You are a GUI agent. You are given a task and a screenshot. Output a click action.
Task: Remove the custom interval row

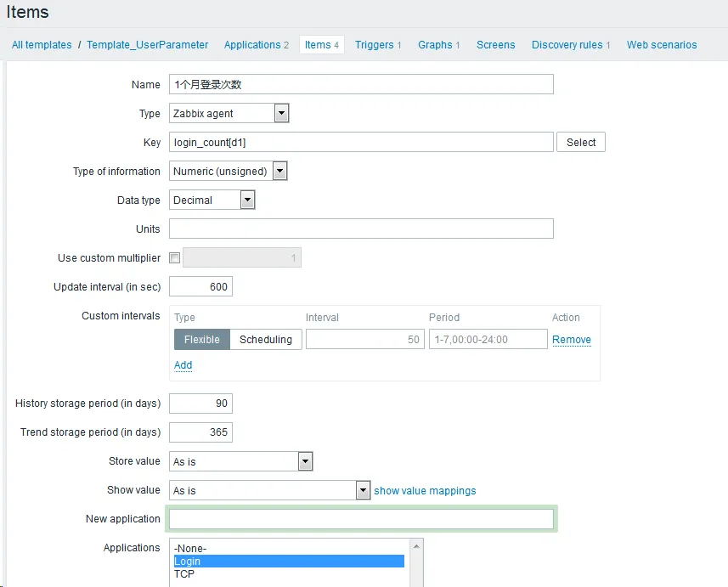click(572, 340)
